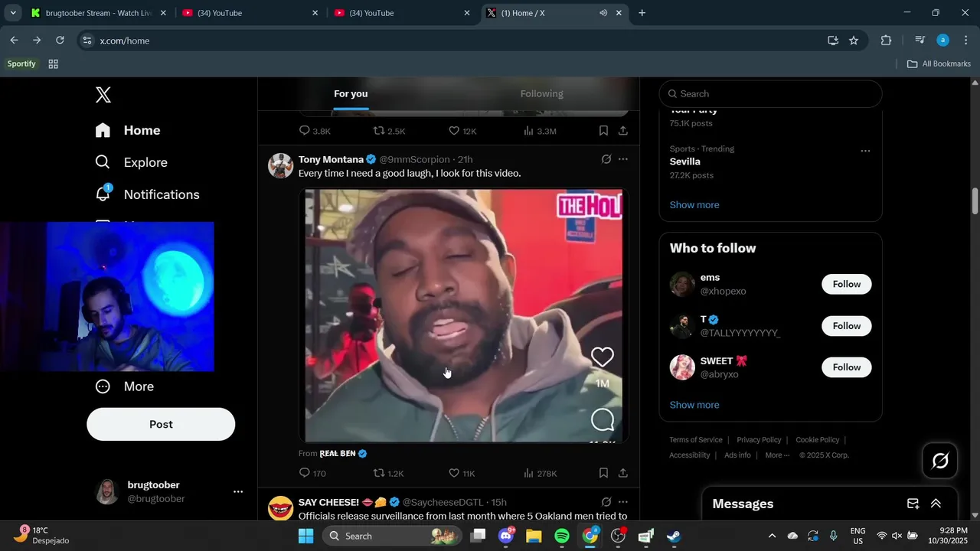980x551 pixels.
Task: Click Show more under Who to follow
Action: pyautogui.click(x=694, y=405)
